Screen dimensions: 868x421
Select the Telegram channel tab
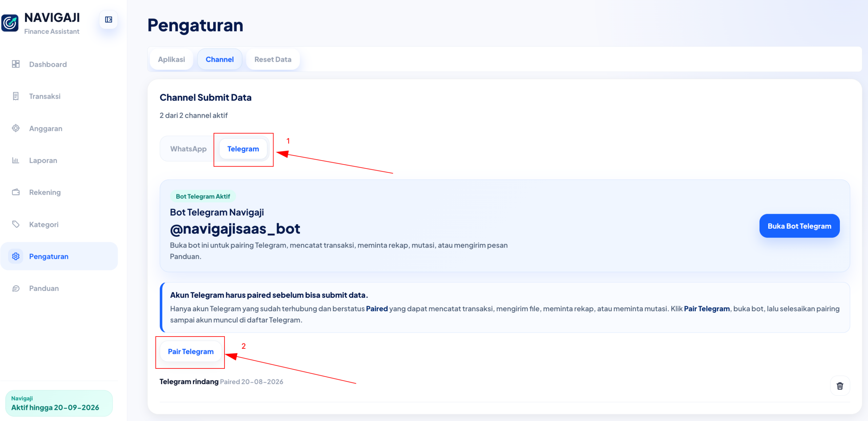(x=243, y=149)
